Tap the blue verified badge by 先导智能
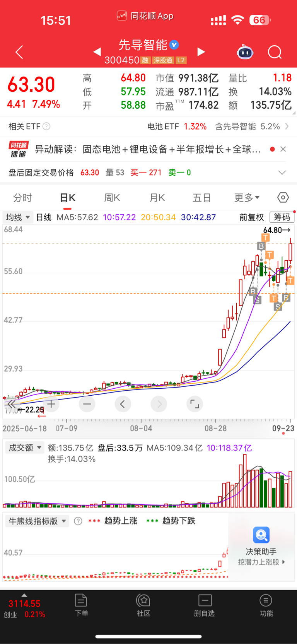 (174, 45)
